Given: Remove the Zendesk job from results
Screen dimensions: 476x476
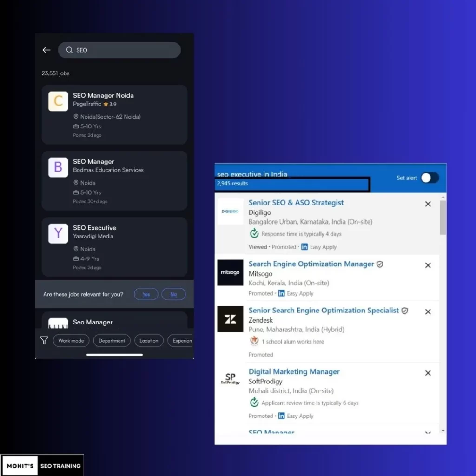Looking at the screenshot, I should point(428,312).
